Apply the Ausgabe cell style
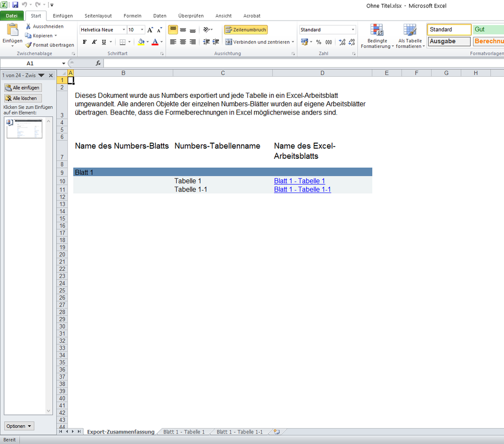The height and width of the screenshot is (444, 504). [449, 41]
